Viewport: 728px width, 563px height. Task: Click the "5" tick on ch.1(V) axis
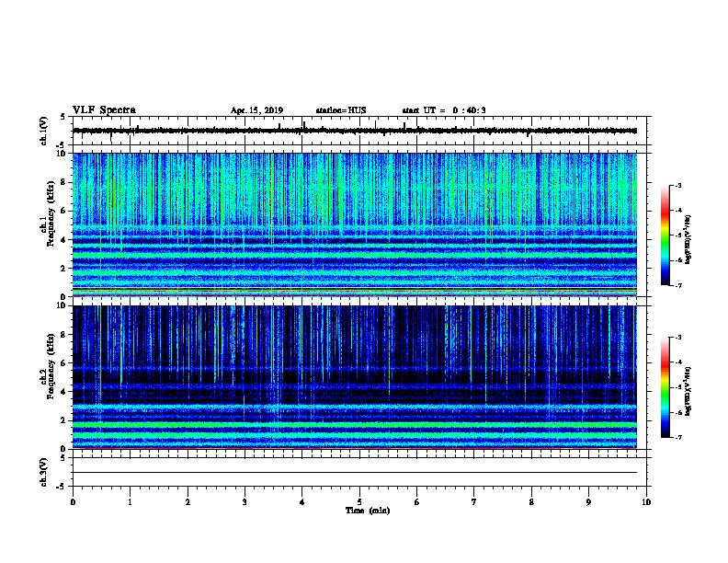point(63,117)
